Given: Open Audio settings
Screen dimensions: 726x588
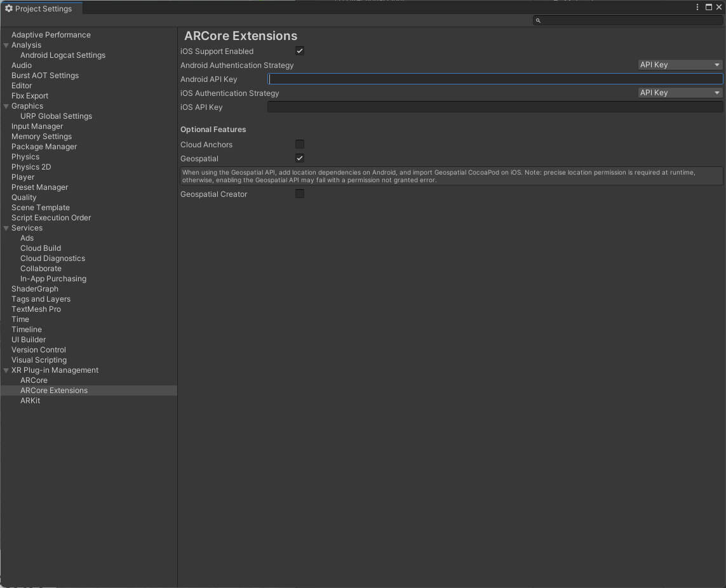Looking at the screenshot, I should (x=22, y=65).
